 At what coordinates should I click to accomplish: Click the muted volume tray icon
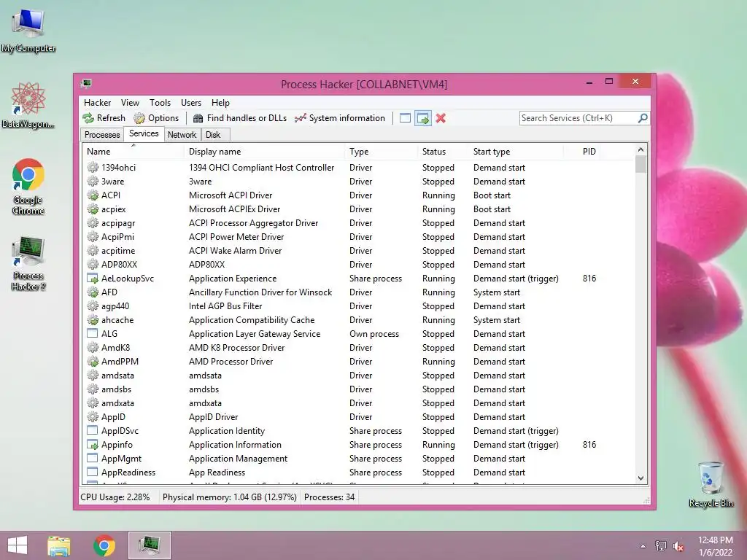point(678,545)
